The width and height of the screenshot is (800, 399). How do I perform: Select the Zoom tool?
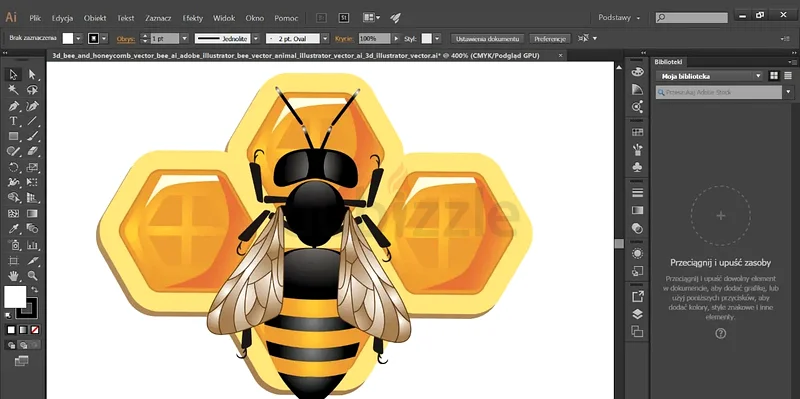coord(32,276)
